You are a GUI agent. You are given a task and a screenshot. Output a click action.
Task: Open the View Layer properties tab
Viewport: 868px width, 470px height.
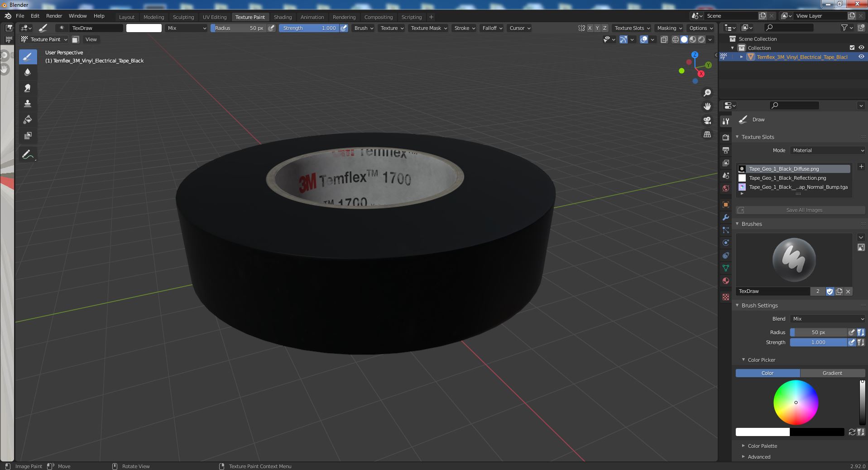(x=726, y=163)
